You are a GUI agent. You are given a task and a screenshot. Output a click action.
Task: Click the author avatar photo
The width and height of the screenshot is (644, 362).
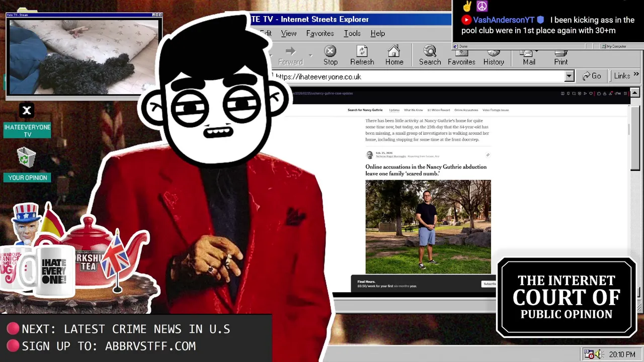point(370,155)
